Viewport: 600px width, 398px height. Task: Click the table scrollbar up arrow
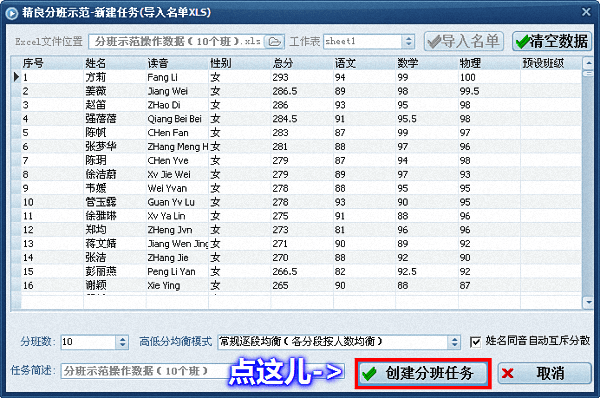tap(588, 62)
